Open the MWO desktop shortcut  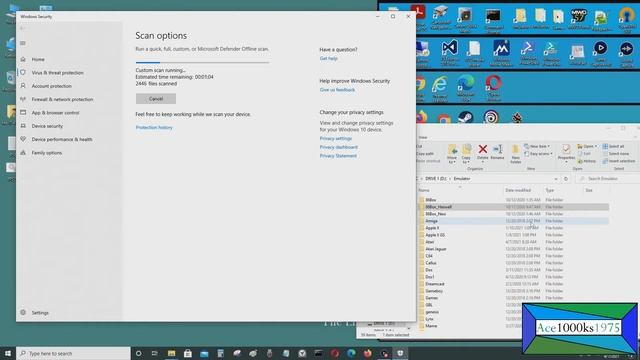pyautogui.click(x=578, y=19)
